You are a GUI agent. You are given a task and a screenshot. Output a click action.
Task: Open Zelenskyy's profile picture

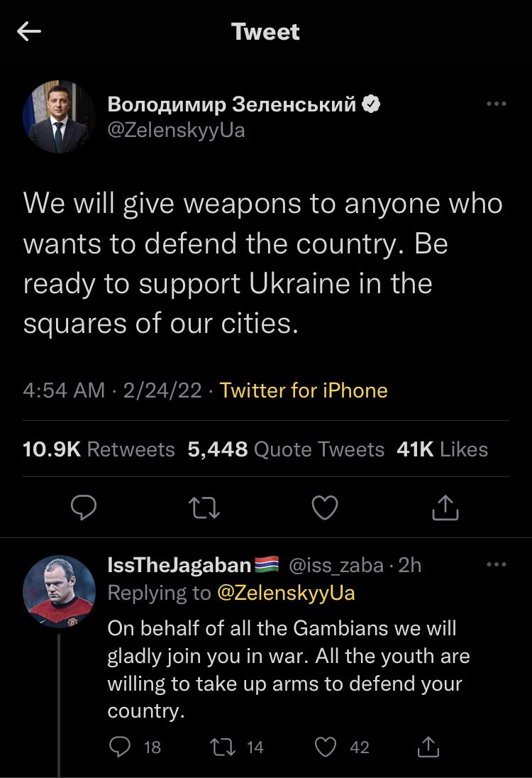pyautogui.click(x=58, y=116)
